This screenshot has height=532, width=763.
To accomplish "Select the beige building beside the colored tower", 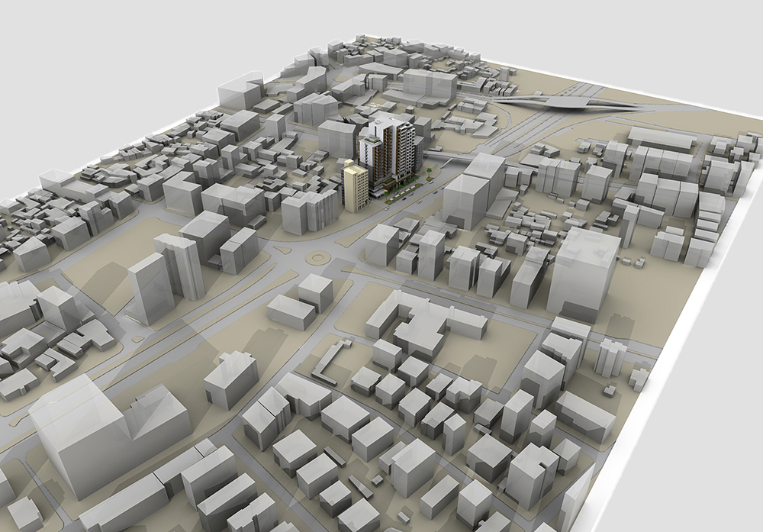I will pos(356,186).
